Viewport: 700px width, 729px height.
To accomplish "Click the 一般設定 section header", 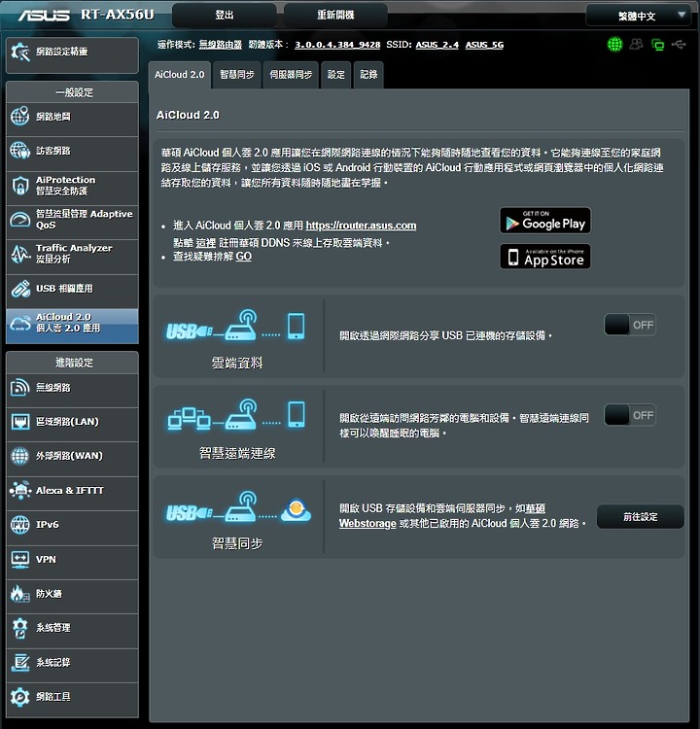I will 73,92.
